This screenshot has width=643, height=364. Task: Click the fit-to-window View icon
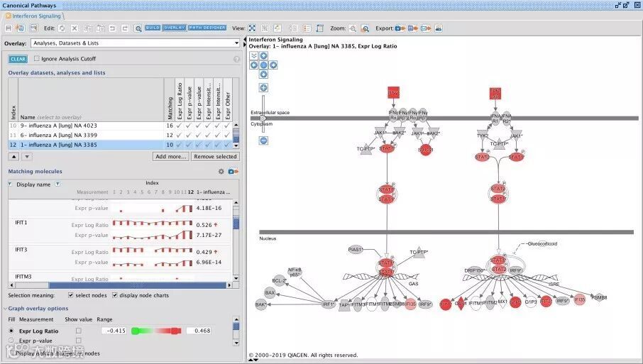coord(252,28)
